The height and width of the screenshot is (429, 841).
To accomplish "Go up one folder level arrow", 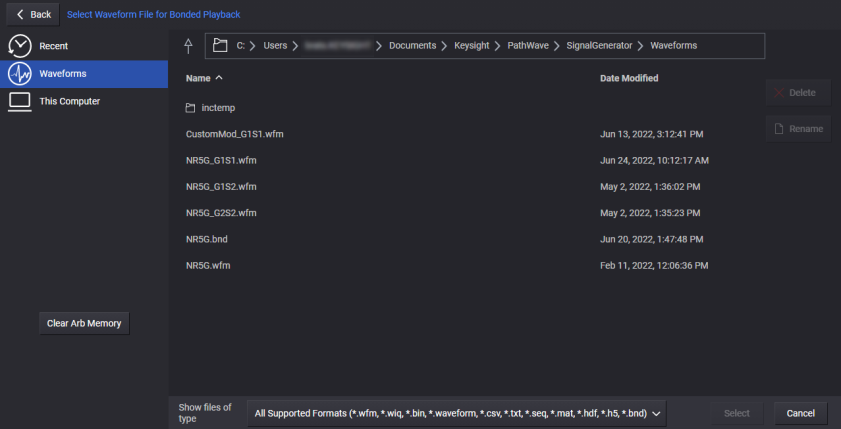I will point(188,46).
